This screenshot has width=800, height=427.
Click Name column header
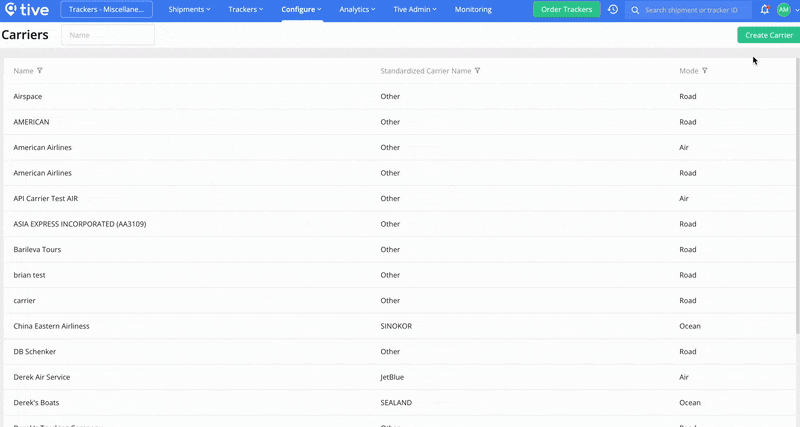click(x=23, y=71)
